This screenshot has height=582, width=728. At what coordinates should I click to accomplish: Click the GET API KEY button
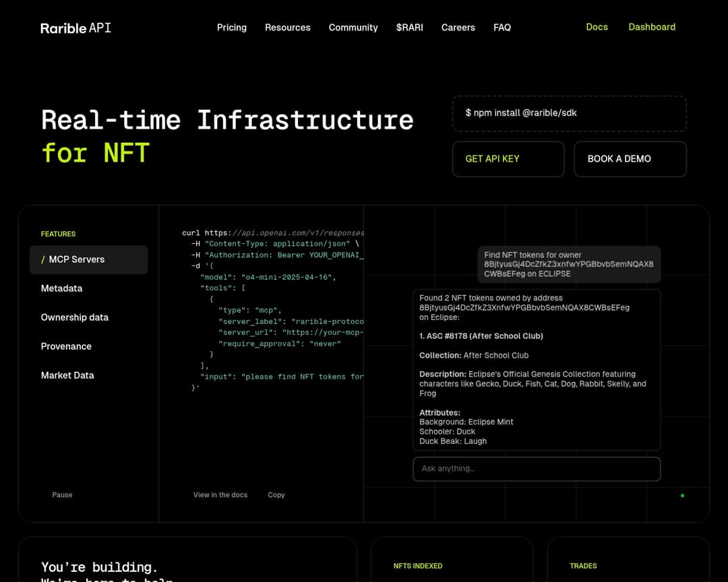click(508, 159)
